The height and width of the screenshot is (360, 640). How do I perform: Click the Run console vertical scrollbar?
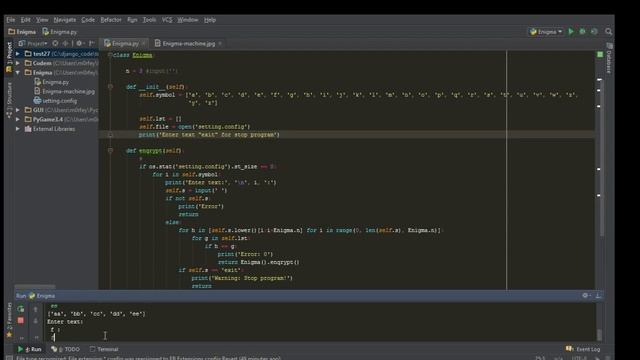point(599,335)
